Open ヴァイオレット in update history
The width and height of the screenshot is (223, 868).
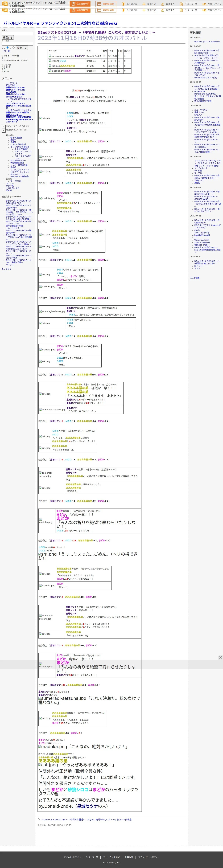click(201, 168)
